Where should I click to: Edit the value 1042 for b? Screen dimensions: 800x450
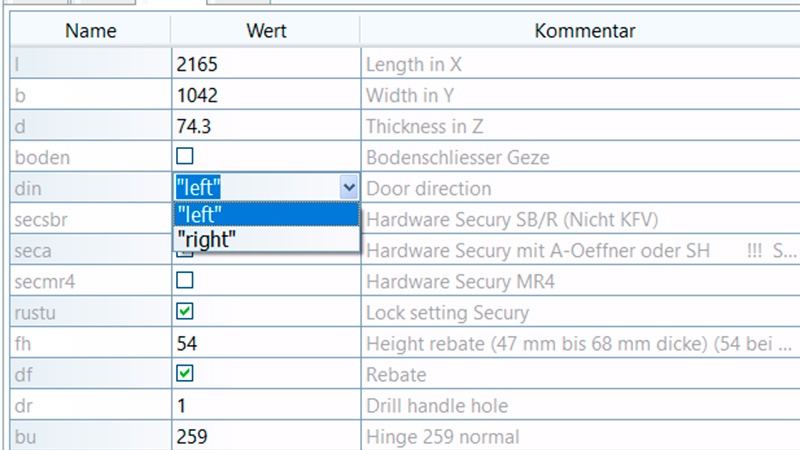point(266,95)
